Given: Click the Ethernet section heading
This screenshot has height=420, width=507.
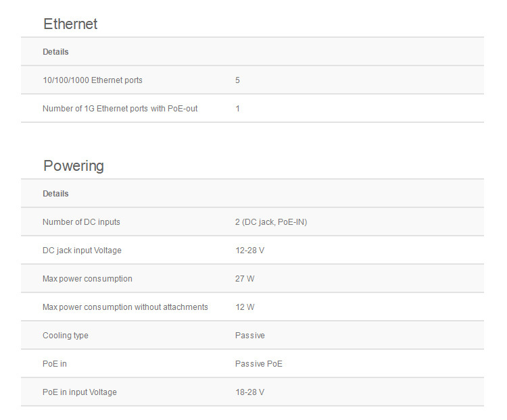Looking at the screenshot, I should 70,24.
